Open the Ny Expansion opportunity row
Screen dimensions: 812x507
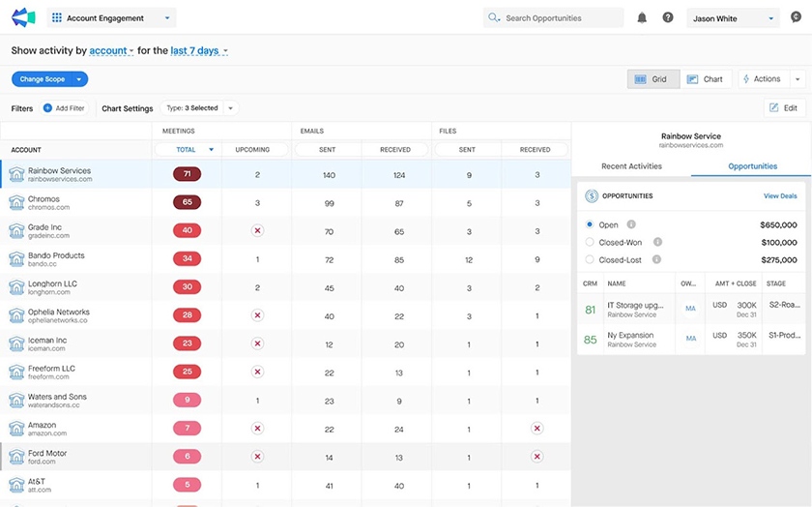click(x=691, y=340)
